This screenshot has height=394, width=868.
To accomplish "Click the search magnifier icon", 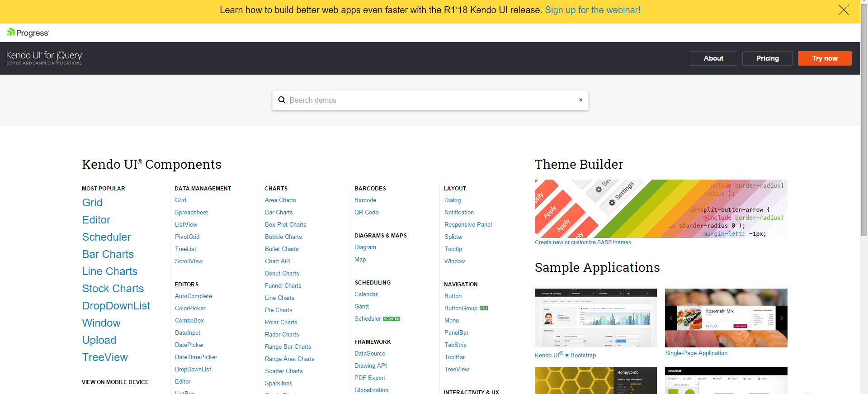I will tap(282, 100).
